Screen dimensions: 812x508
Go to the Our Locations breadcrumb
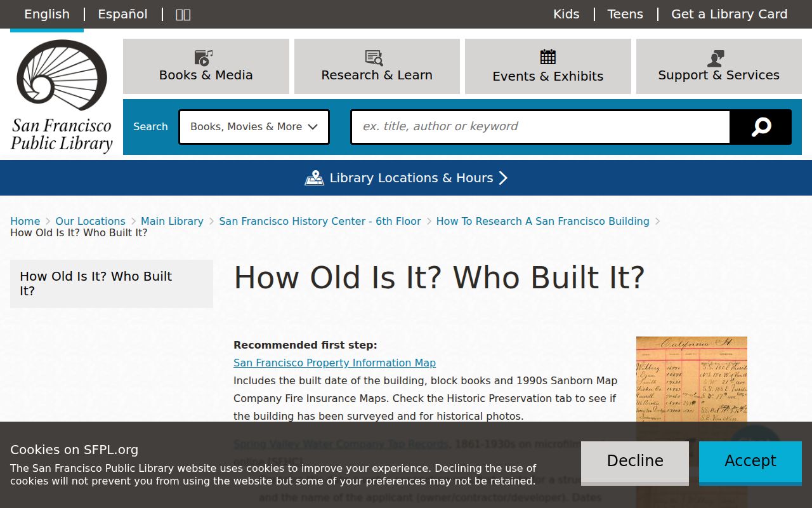pyautogui.click(x=90, y=221)
